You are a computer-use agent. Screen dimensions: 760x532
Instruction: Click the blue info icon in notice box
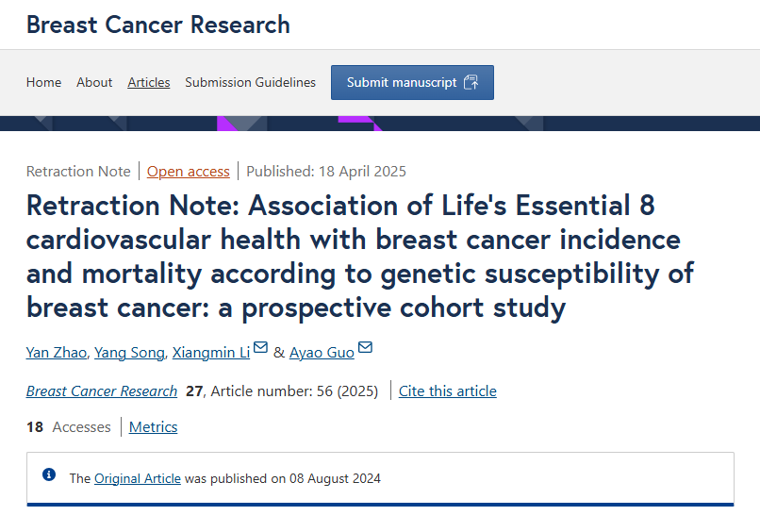pyautogui.click(x=49, y=474)
